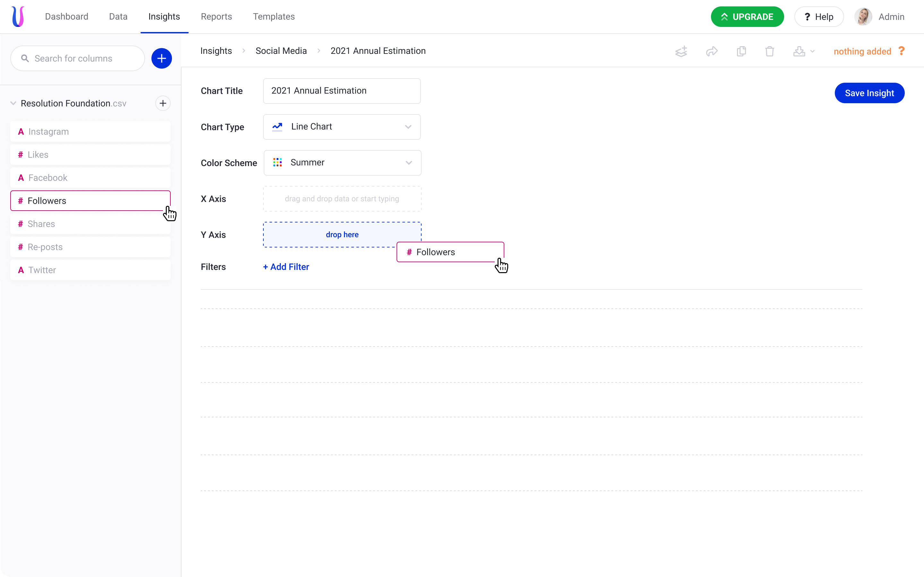
Task: Switch to the Reports tab
Action: [216, 16]
